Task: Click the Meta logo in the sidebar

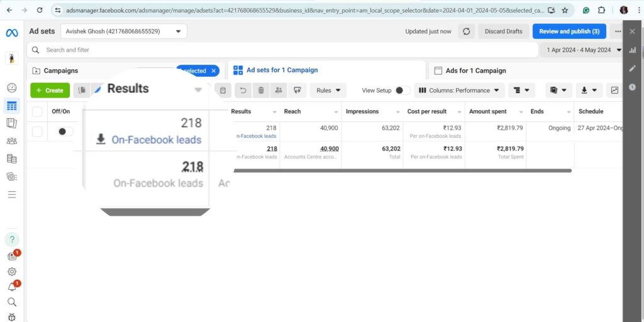Action: click(x=12, y=33)
